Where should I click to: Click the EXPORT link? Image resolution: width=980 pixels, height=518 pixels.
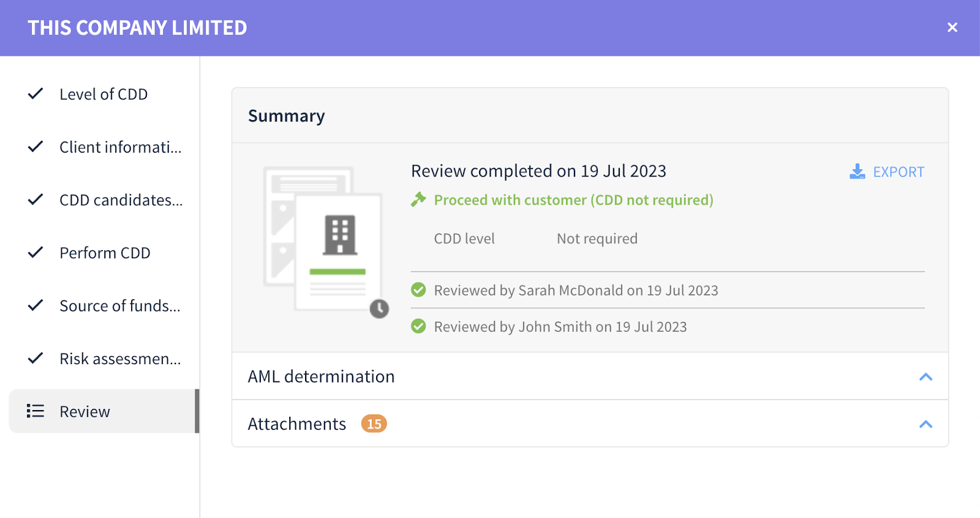click(x=898, y=172)
